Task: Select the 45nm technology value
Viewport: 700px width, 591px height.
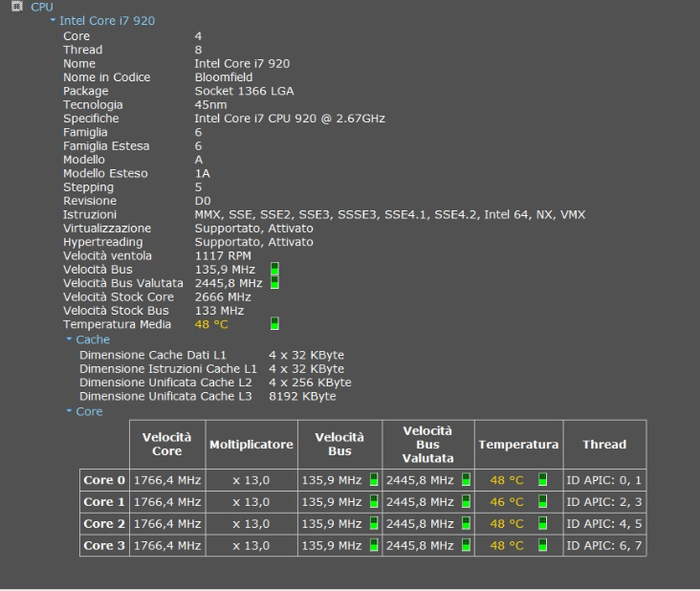Action: point(210,105)
